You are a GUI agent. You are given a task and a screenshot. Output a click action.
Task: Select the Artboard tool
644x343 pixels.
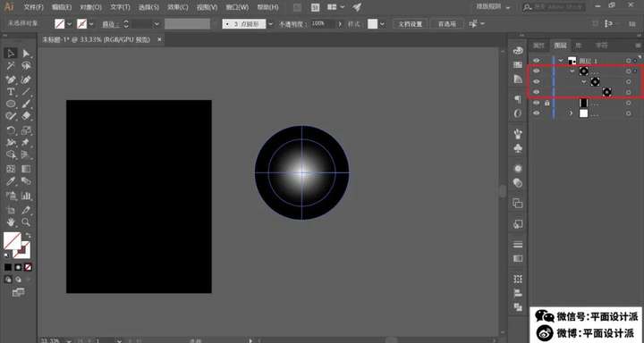[x=11, y=210]
